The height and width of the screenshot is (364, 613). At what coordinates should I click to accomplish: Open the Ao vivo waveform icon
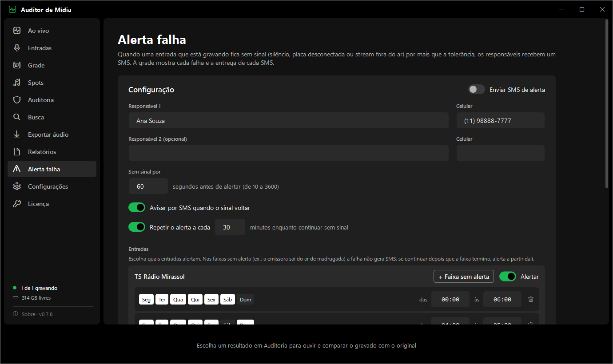point(17,31)
